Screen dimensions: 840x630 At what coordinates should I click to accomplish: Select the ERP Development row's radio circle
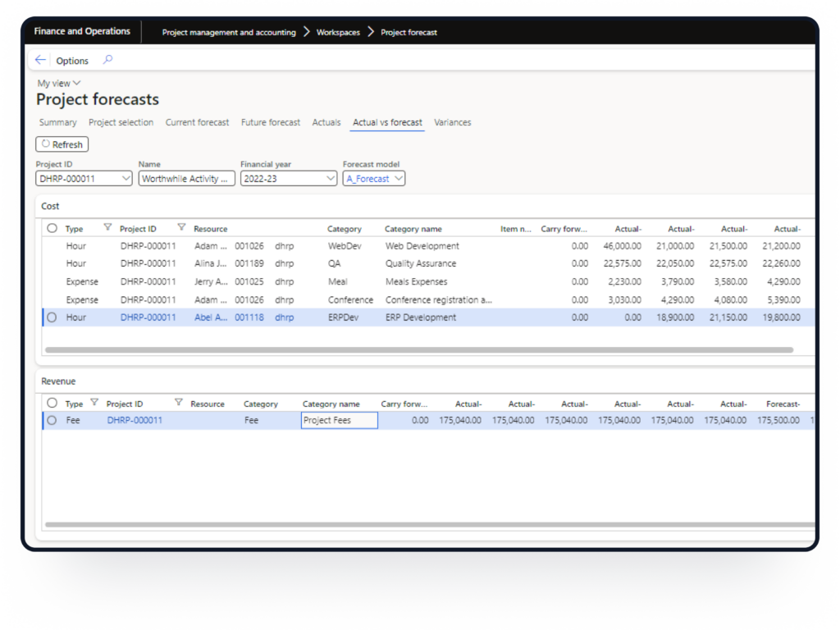pyautogui.click(x=52, y=317)
